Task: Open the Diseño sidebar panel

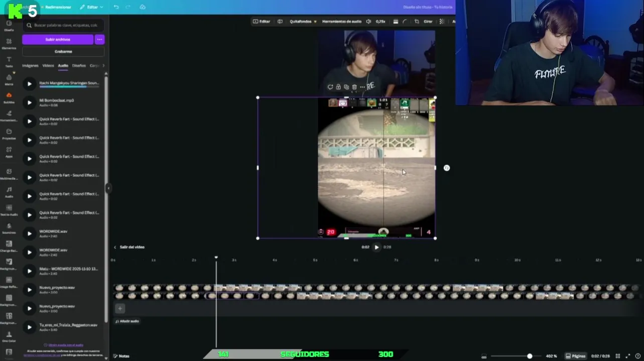Action: point(9,26)
